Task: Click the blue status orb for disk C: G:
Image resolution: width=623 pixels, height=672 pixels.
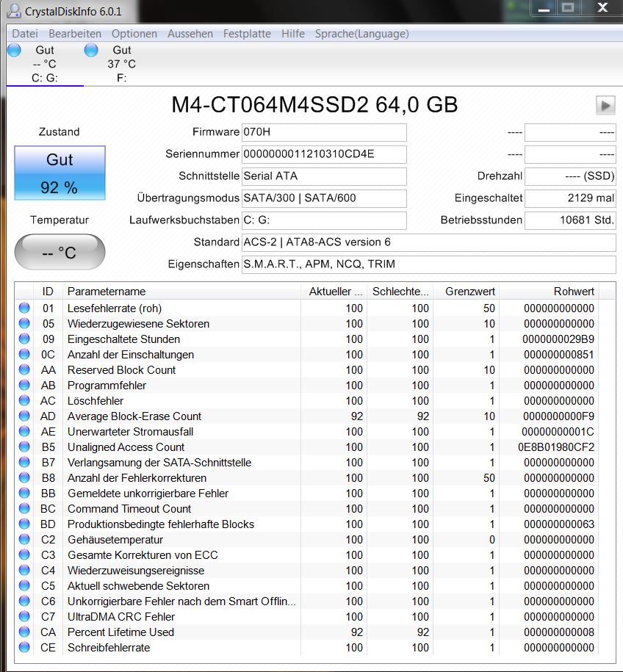Action: coord(14,50)
